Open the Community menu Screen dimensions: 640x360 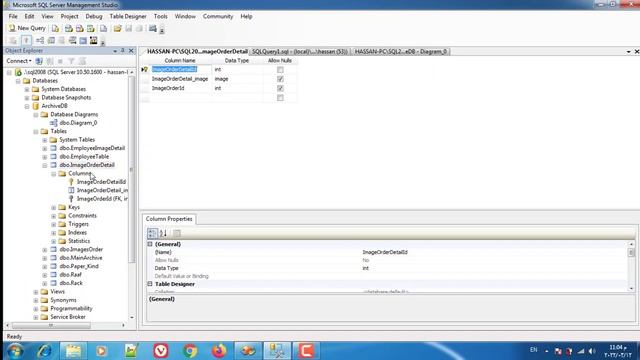tap(218, 16)
